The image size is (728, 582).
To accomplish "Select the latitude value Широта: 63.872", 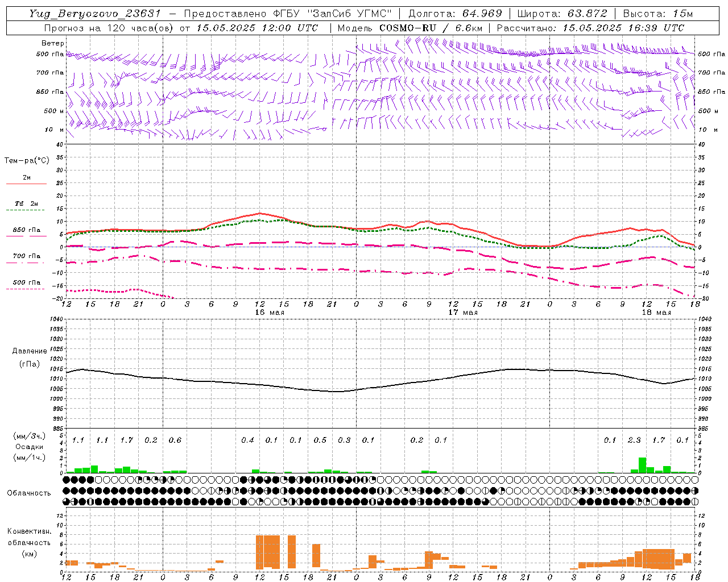I will click(562, 14).
